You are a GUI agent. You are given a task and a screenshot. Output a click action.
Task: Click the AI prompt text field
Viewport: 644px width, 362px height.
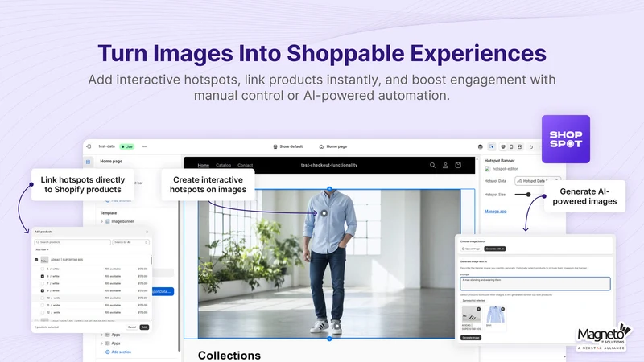pos(535,284)
